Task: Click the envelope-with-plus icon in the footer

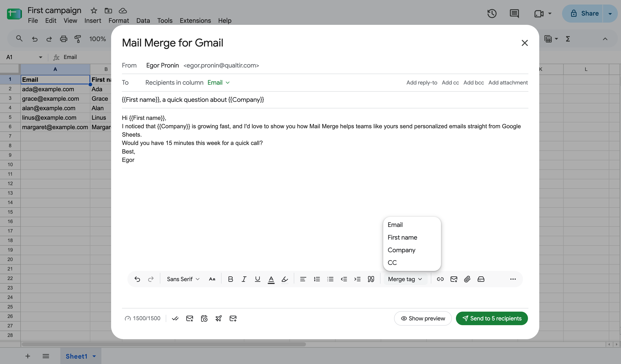Action: [x=233, y=318]
